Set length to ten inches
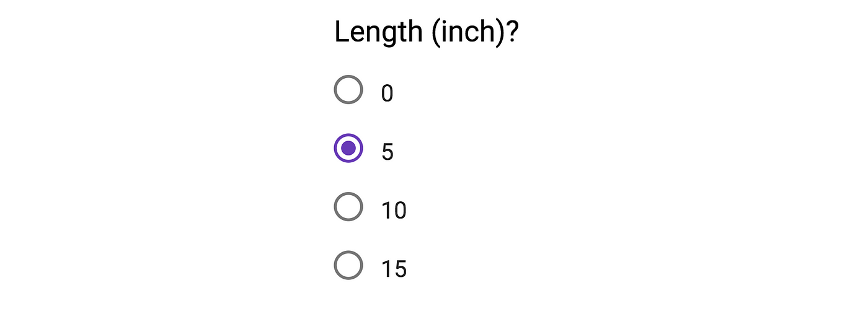This screenshot has height=319, width=868. pyautogui.click(x=348, y=206)
